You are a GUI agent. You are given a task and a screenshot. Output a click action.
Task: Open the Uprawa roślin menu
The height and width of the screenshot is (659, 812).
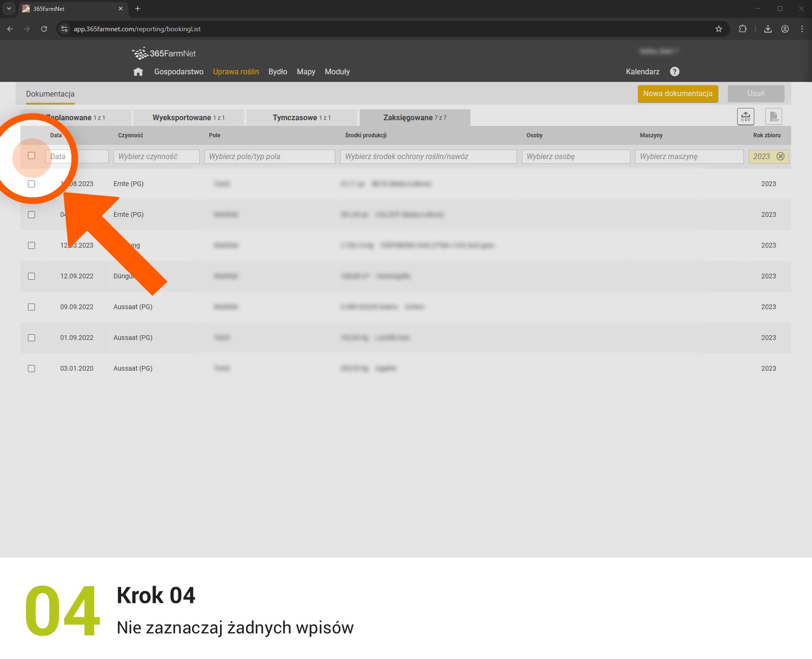point(236,72)
